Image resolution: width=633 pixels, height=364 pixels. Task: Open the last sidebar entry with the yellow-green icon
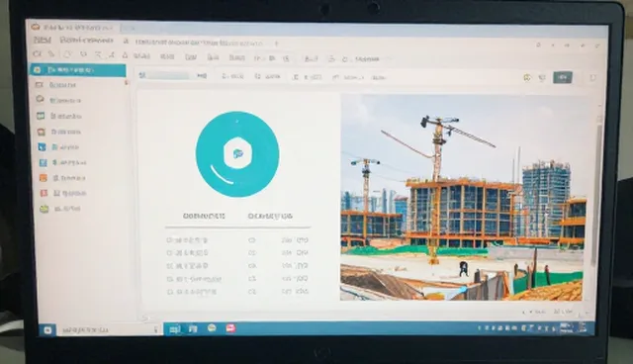(60, 209)
